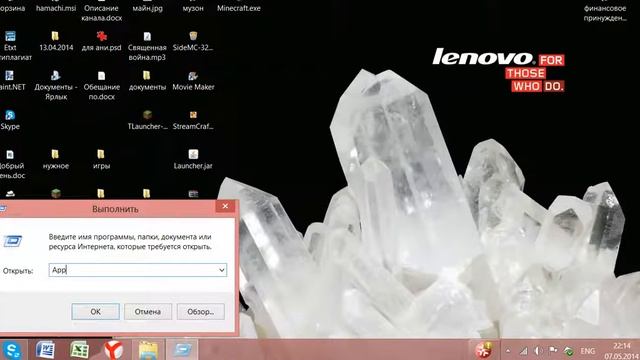Click the Открыть input field containing App
640x360 pixels.
point(137,270)
